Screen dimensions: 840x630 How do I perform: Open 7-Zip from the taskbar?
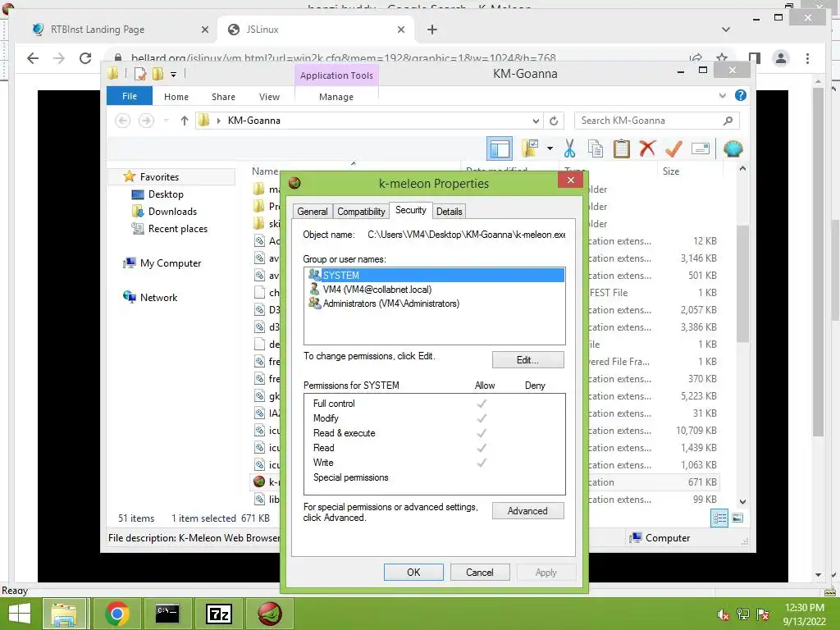[219, 614]
